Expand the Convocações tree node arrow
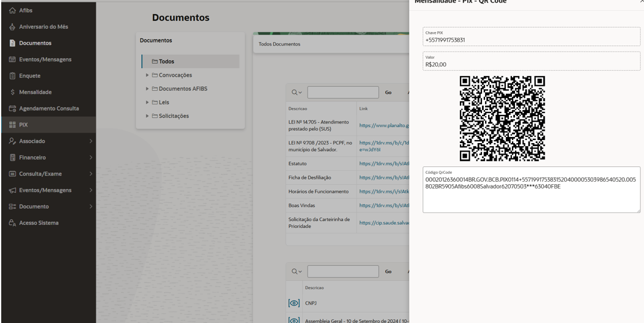The image size is (644, 323). (x=147, y=75)
